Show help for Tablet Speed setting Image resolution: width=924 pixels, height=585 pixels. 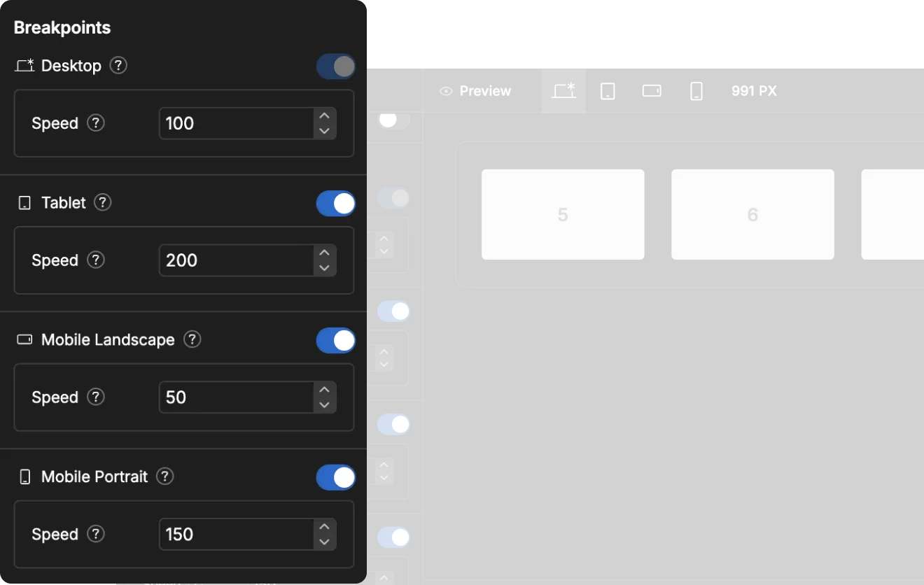point(96,260)
